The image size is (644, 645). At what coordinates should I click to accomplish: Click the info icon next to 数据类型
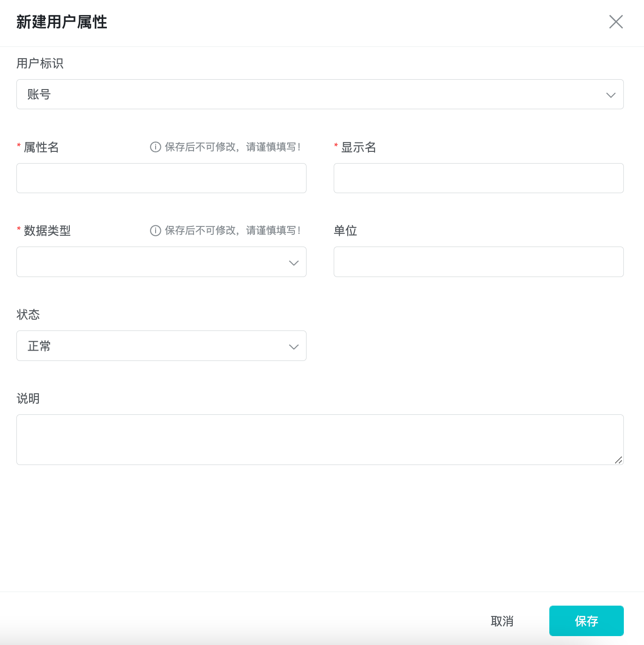coord(156,230)
